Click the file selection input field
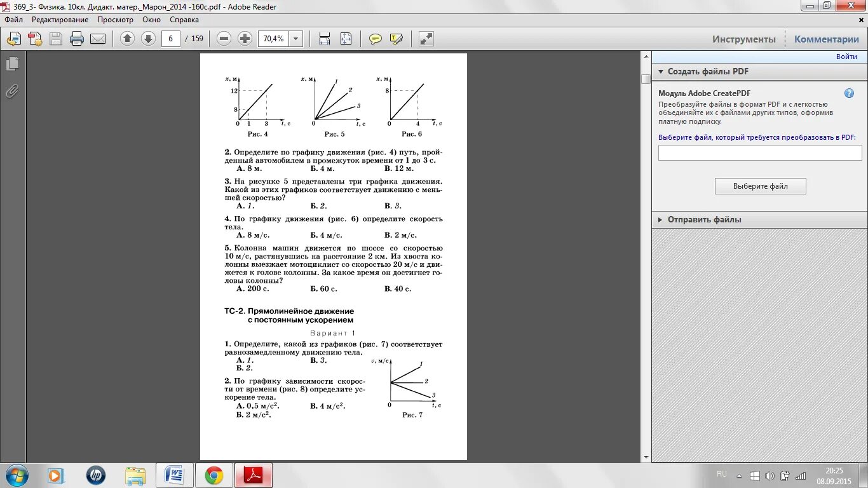Image resolution: width=868 pixels, height=488 pixels. click(760, 152)
